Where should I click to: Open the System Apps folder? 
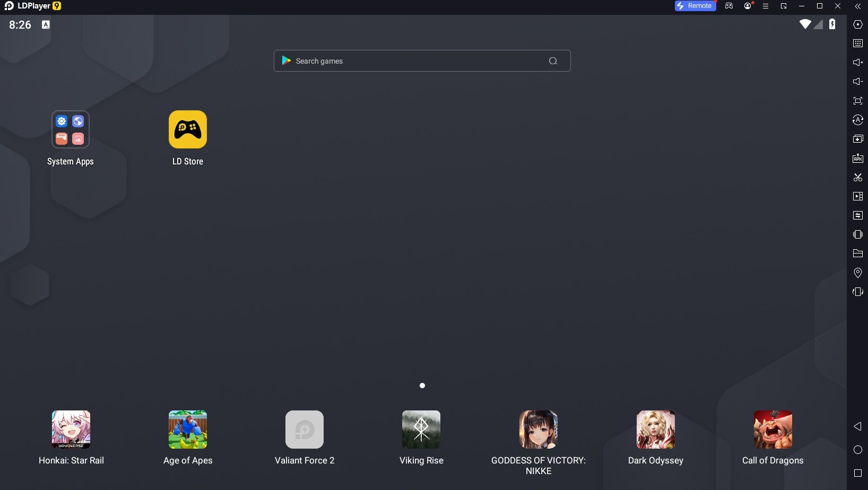[x=70, y=129]
